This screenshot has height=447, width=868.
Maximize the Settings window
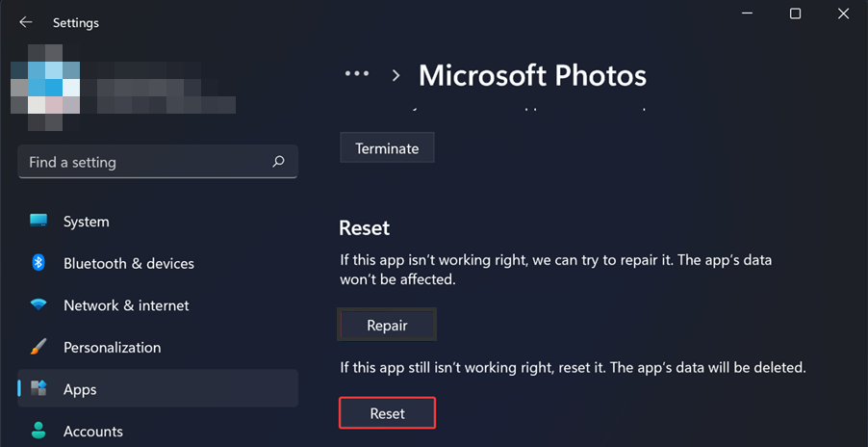coord(795,13)
